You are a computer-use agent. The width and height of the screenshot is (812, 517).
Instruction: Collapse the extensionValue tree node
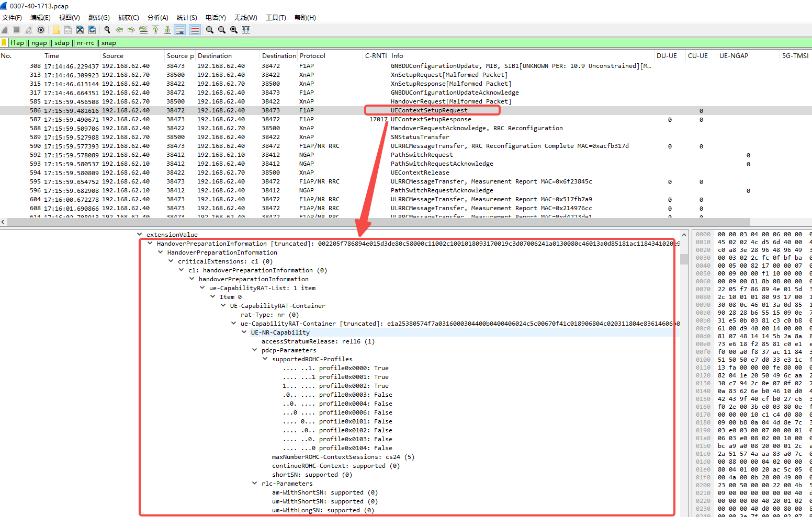[x=140, y=235]
